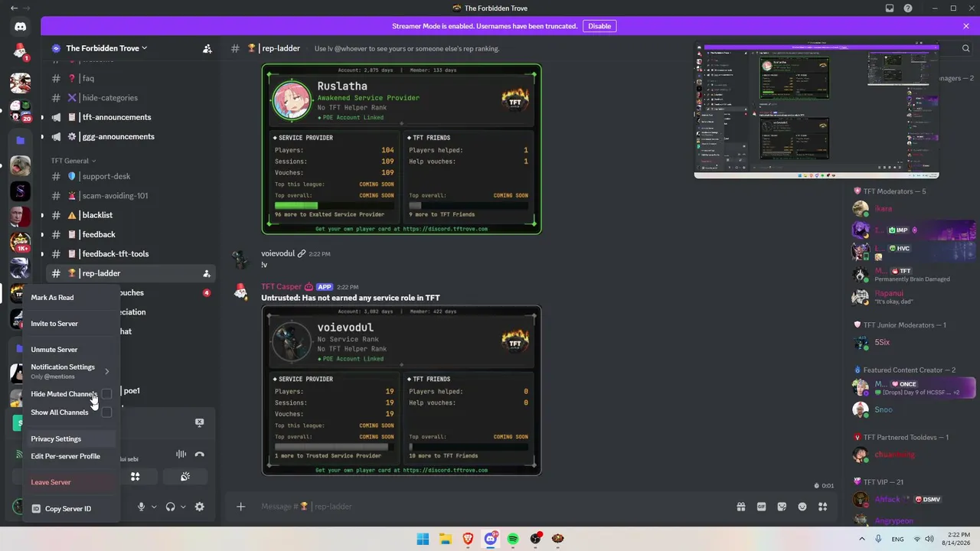
Task: Open the GIF picker icon
Action: pyautogui.click(x=762, y=507)
